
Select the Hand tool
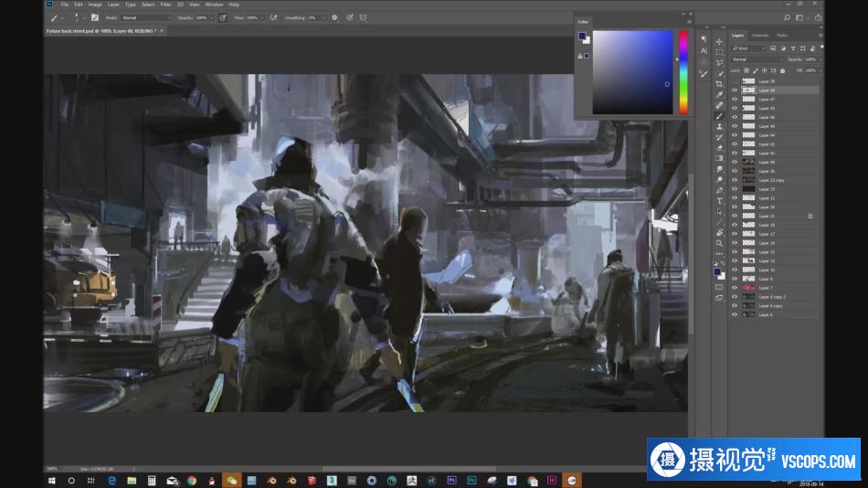click(719, 233)
